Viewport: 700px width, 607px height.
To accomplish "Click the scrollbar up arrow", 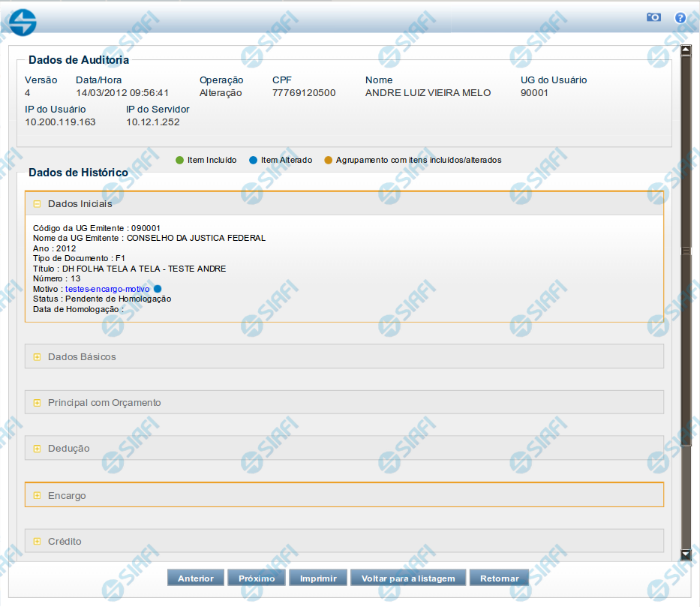I will pyautogui.click(x=685, y=51).
